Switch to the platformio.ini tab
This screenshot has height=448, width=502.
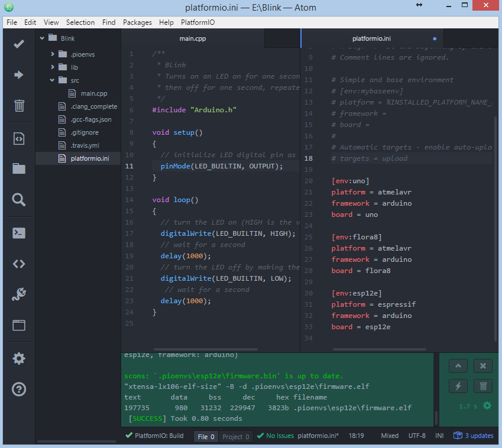pos(372,38)
